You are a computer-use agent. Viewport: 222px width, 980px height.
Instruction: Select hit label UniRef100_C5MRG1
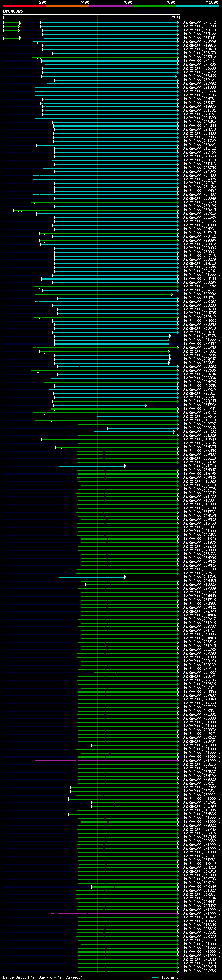(199, 229)
